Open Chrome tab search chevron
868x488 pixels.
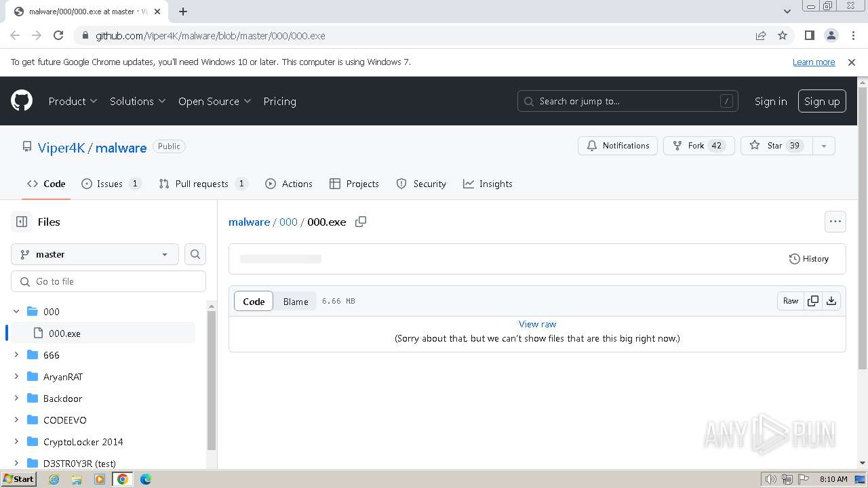787,11
